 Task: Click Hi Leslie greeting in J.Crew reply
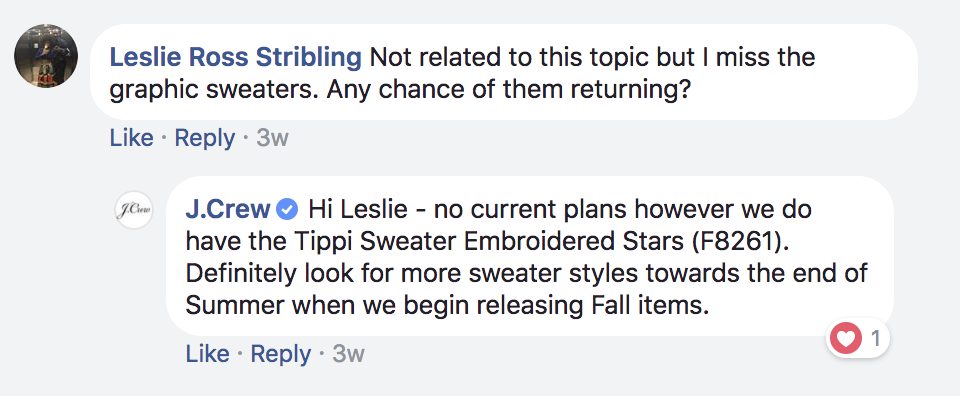[x=358, y=210]
